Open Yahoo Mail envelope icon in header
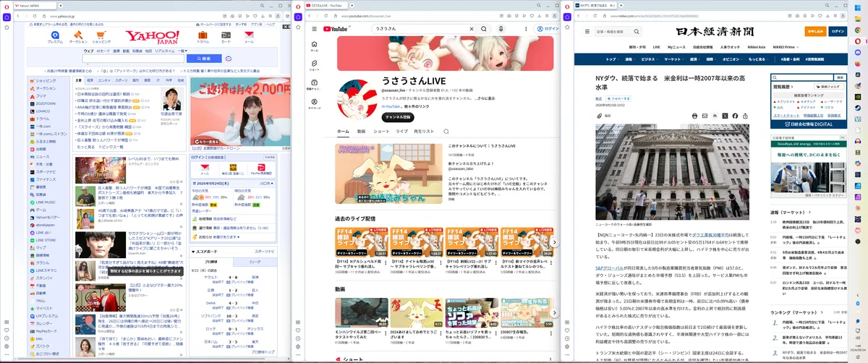 point(249,36)
